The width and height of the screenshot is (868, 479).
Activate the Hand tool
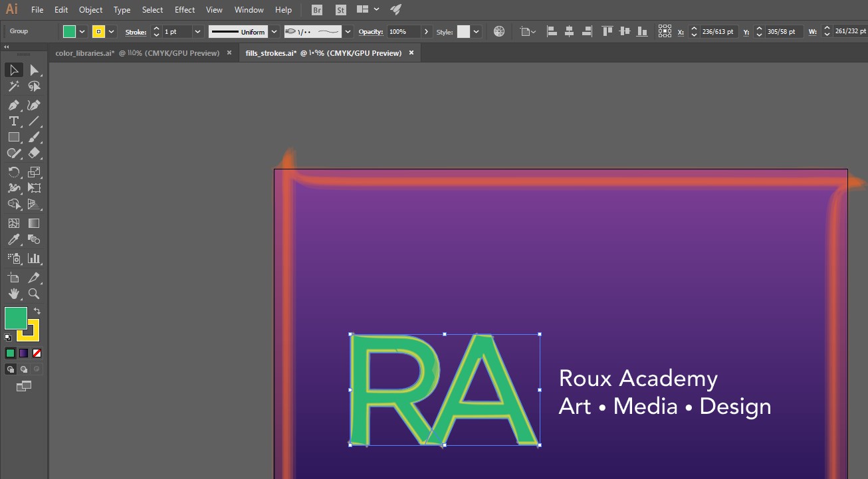13,294
